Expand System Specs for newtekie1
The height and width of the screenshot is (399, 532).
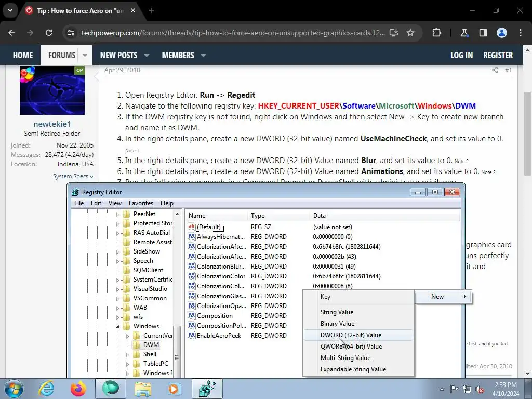[73, 176]
